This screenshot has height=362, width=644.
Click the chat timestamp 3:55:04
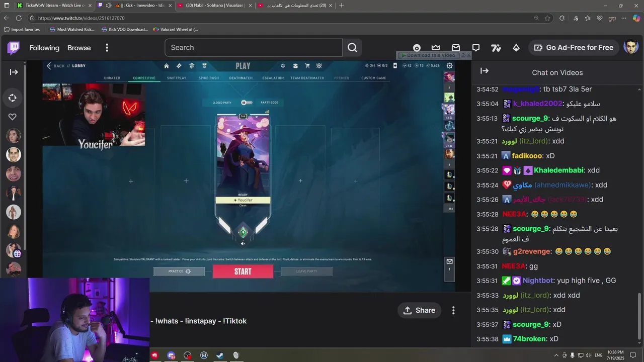(487, 104)
